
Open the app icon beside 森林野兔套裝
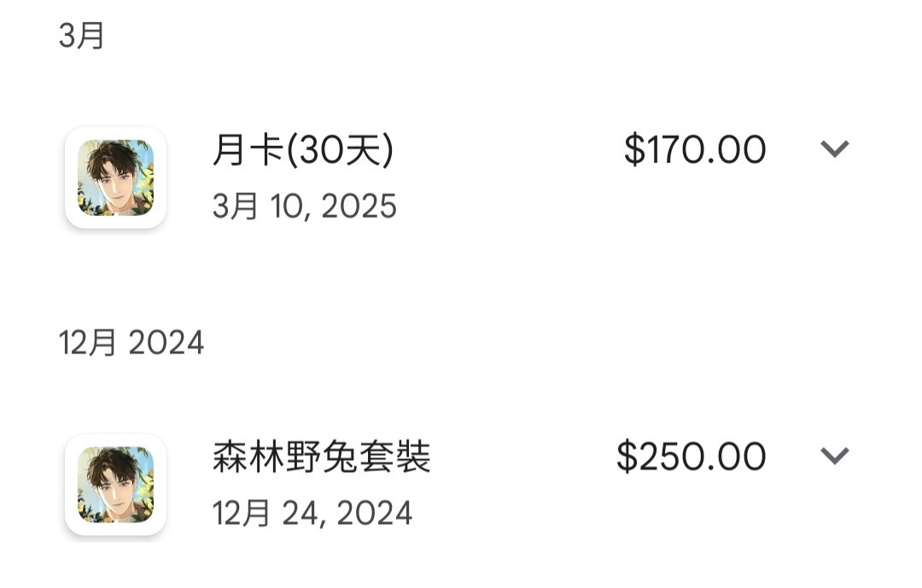tap(116, 485)
